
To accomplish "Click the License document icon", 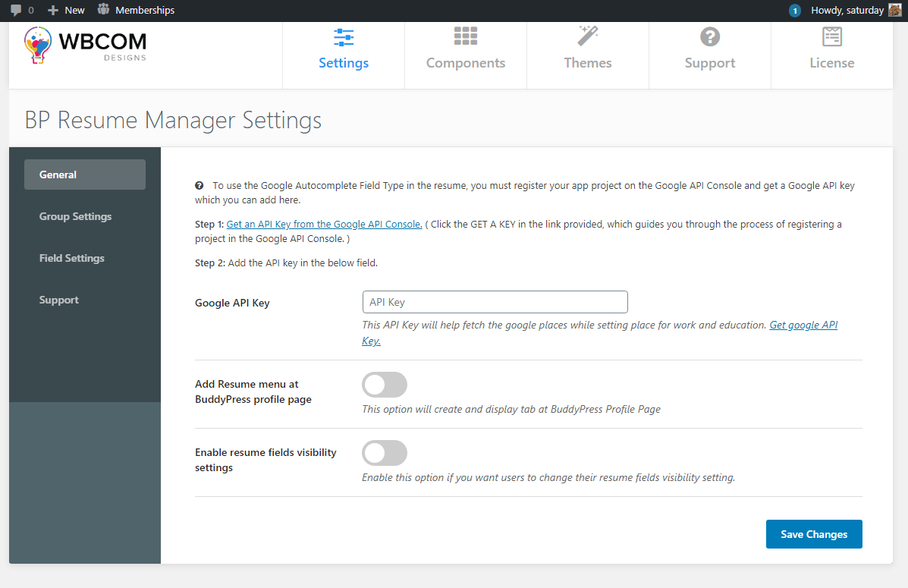I will [x=832, y=36].
